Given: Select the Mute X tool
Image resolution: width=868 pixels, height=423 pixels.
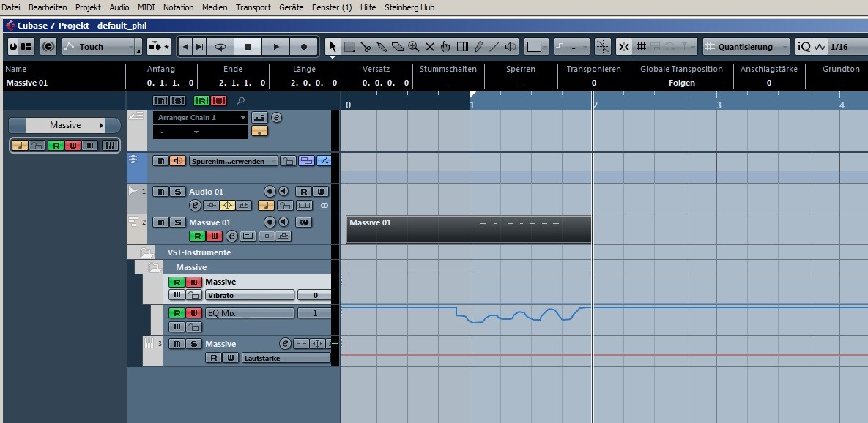Looking at the screenshot, I should [x=429, y=47].
